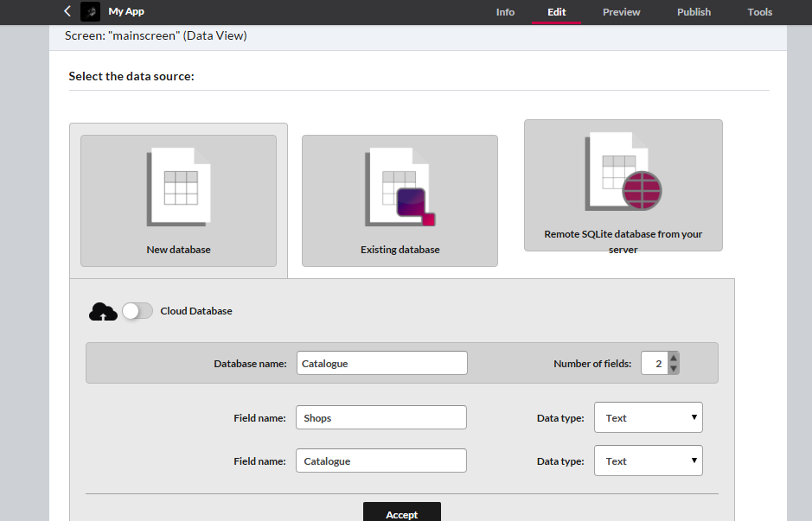Switch to the Info tab

click(505, 12)
